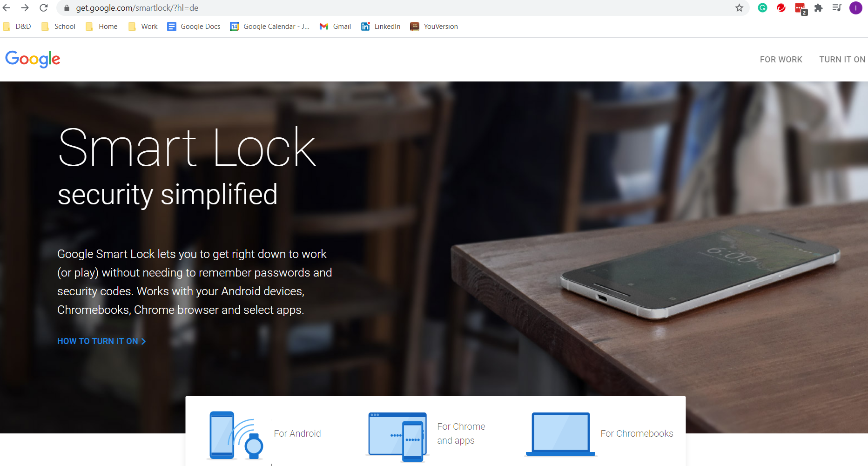Go forward using the browser forward arrow
This screenshot has width=868, height=466.
25,8
